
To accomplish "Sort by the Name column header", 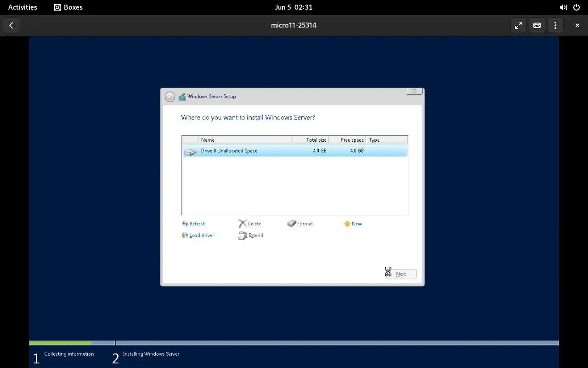I will (244, 140).
